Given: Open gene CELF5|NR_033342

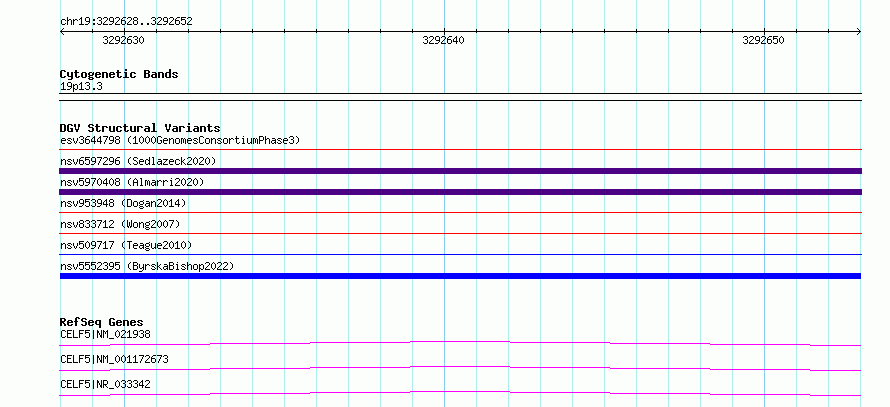Looking at the screenshot, I should [105, 384].
